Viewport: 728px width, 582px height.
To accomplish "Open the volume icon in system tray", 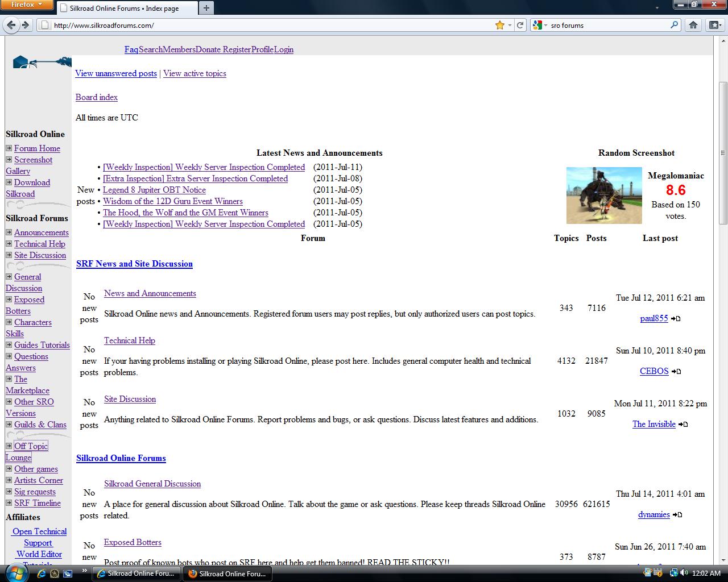I will pos(684,573).
